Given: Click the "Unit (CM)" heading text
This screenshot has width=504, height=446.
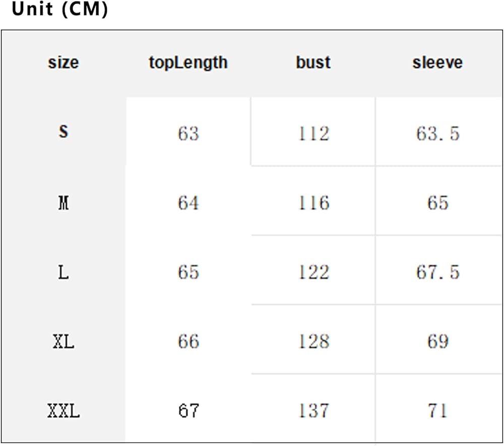Looking at the screenshot, I should point(59,9).
